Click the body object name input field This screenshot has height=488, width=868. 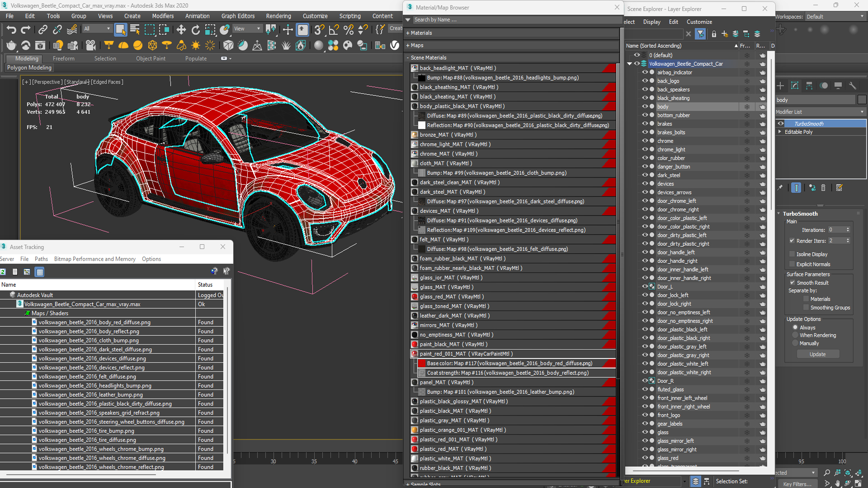point(816,100)
